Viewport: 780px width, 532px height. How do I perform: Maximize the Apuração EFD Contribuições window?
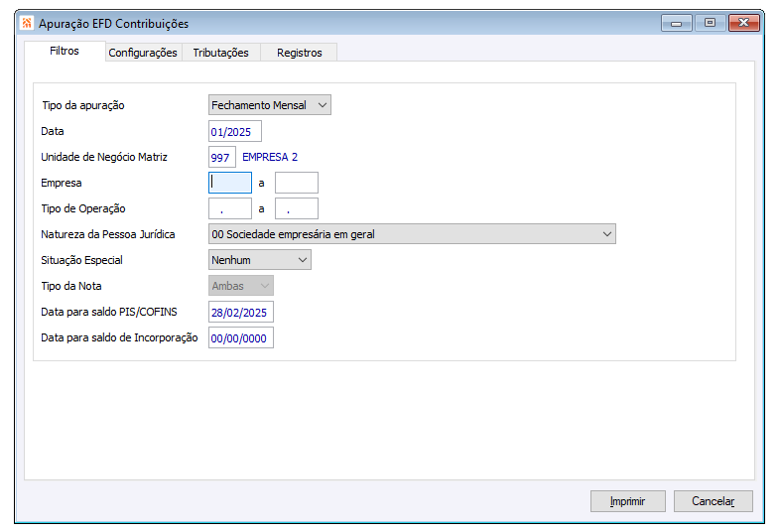click(x=710, y=23)
